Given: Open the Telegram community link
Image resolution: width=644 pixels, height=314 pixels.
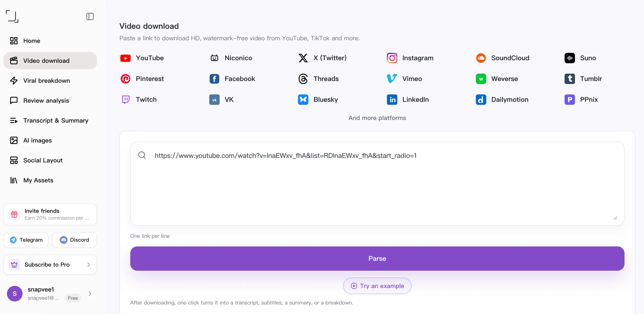Looking at the screenshot, I should tap(26, 240).
